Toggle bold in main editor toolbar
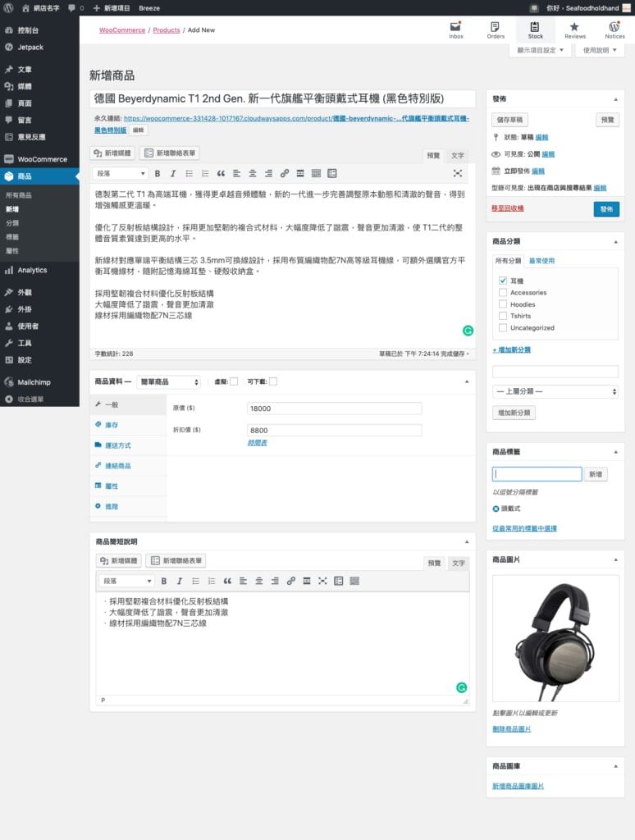This screenshot has height=840, width=635. point(157,174)
